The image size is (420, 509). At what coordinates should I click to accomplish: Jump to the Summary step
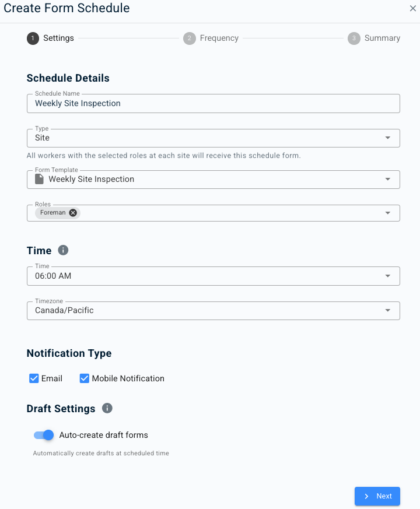pyautogui.click(x=382, y=38)
